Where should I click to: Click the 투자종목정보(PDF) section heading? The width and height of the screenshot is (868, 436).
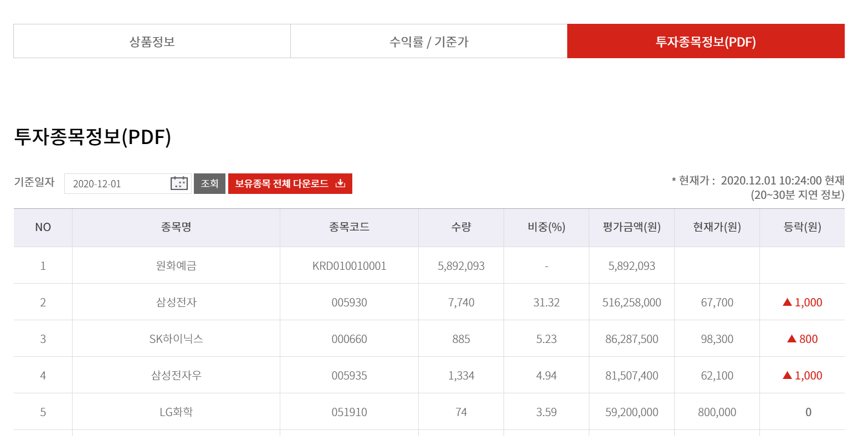click(x=93, y=137)
